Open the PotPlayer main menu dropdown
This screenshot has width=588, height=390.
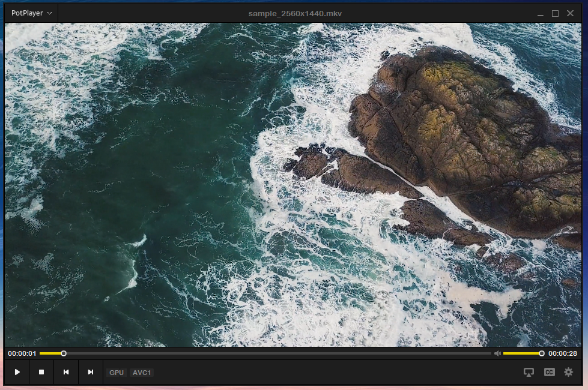pos(31,13)
